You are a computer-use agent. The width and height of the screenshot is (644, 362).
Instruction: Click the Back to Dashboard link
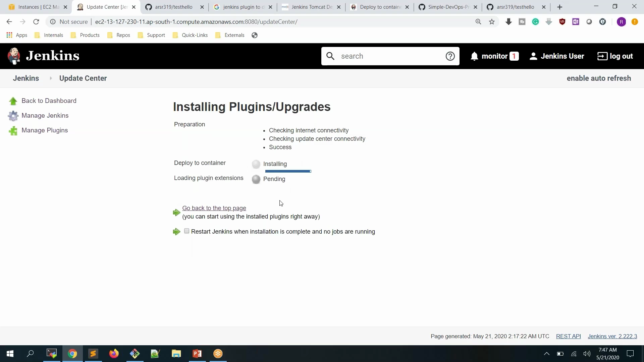pos(49,101)
